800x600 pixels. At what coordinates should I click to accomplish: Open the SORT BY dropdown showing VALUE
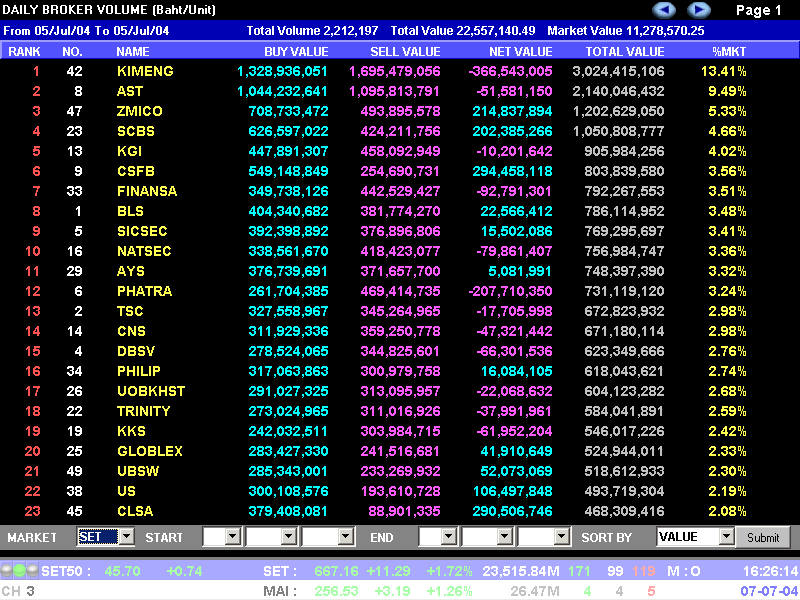[695, 537]
